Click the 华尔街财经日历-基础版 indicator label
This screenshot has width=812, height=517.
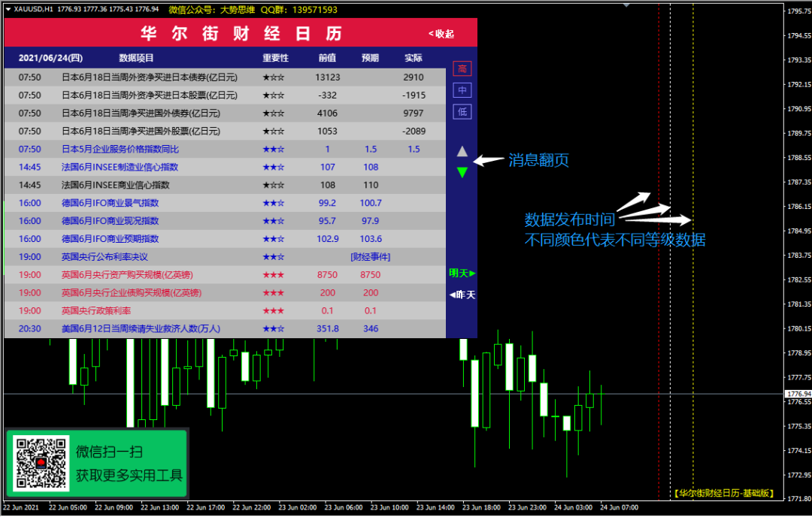[724, 493]
